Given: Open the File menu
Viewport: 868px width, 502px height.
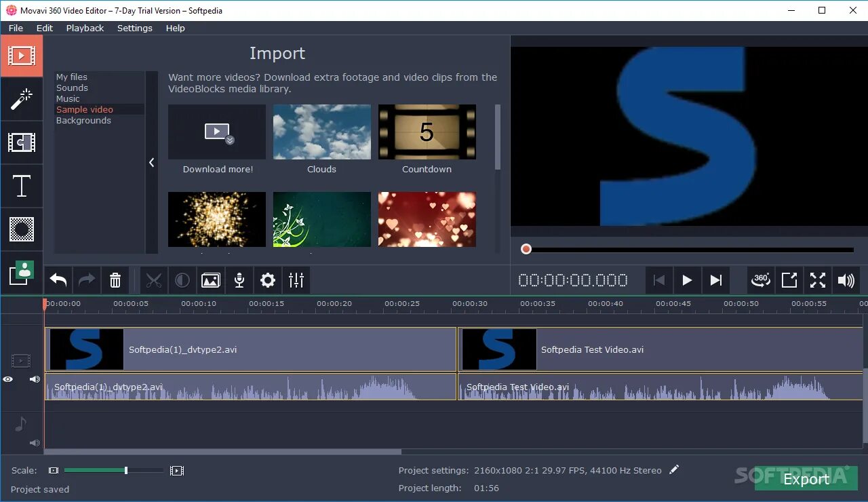Looking at the screenshot, I should 16,28.
